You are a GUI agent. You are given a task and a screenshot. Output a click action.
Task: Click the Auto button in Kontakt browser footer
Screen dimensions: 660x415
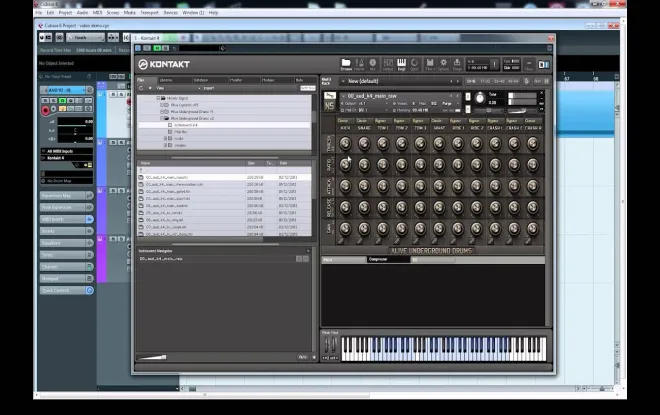(x=302, y=357)
